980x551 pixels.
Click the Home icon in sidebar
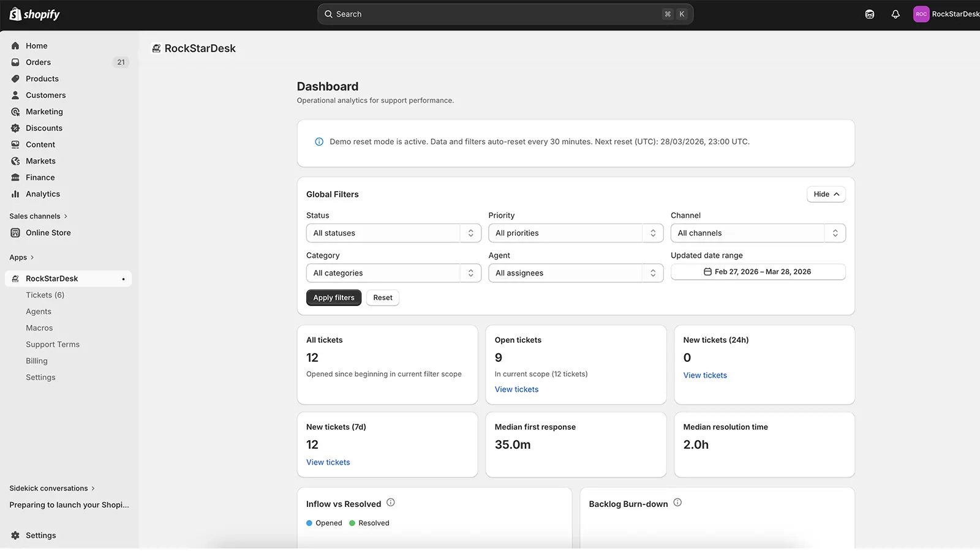15,46
